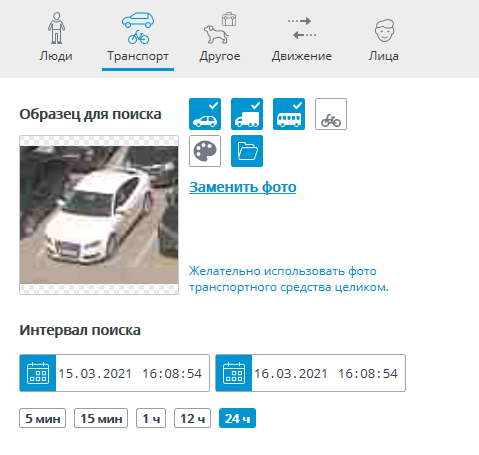Select the 5 мин interval button

pos(43,418)
